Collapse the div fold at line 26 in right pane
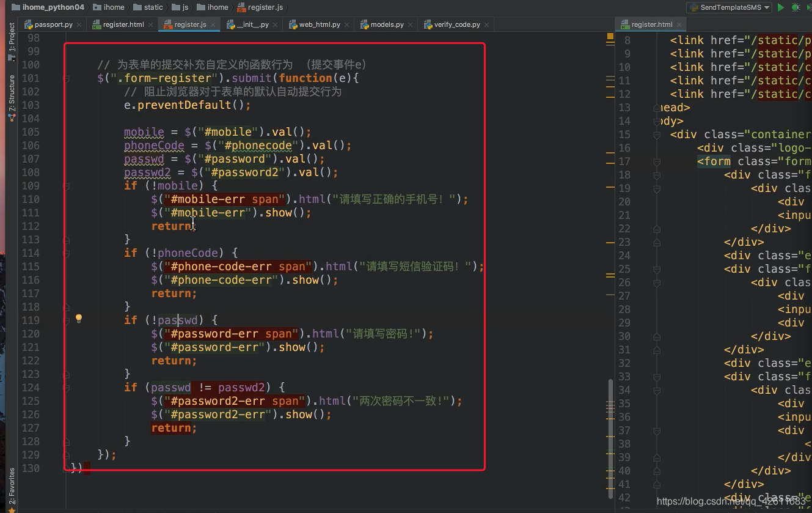Screen dimensions: 812x513 tap(657, 282)
